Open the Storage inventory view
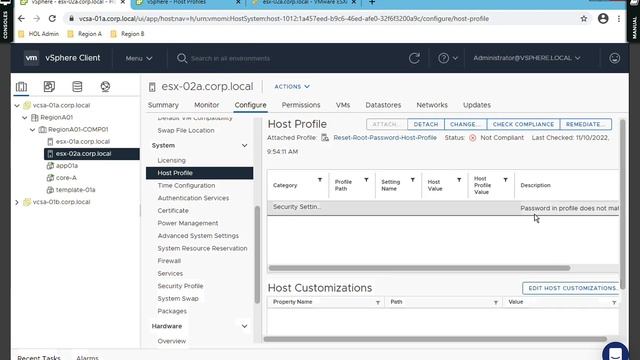The height and width of the screenshot is (360, 640). (x=77, y=87)
